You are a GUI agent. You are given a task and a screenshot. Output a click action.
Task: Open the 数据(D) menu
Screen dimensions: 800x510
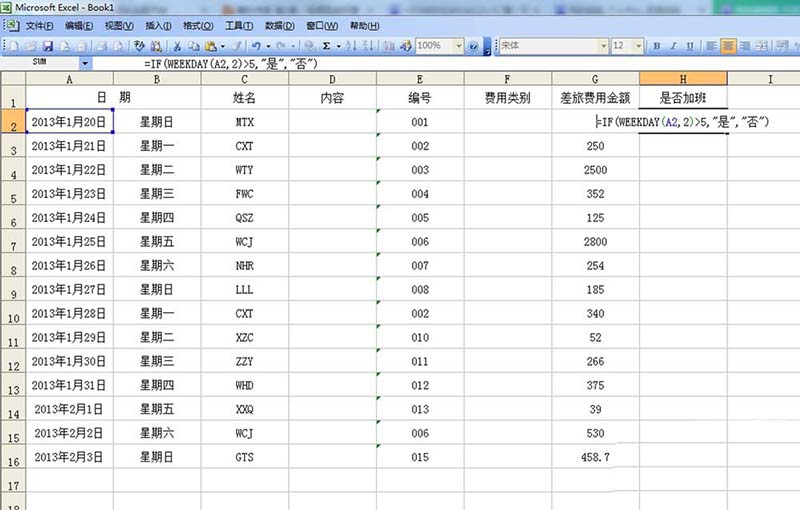coord(280,26)
